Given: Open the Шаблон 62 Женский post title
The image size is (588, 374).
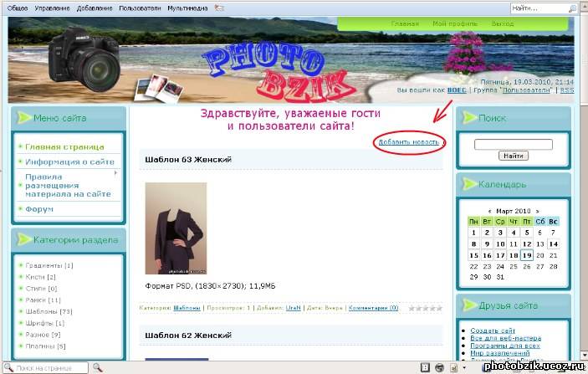Looking at the screenshot, I should pos(188,336).
